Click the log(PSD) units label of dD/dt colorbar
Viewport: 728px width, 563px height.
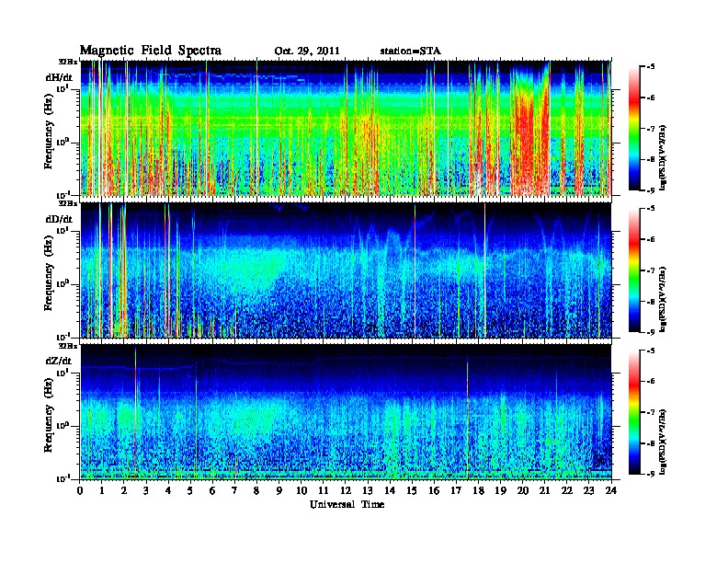coord(663,299)
